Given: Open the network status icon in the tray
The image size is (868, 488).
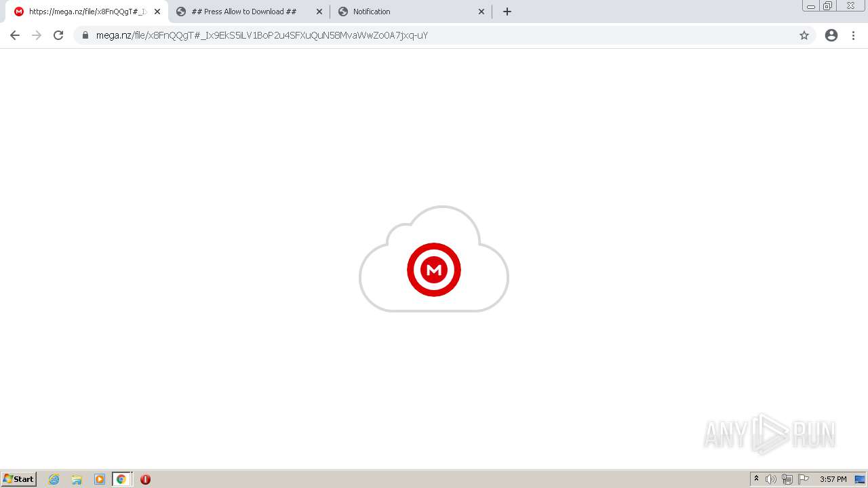Looking at the screenshot, I should tap(787, 479).
